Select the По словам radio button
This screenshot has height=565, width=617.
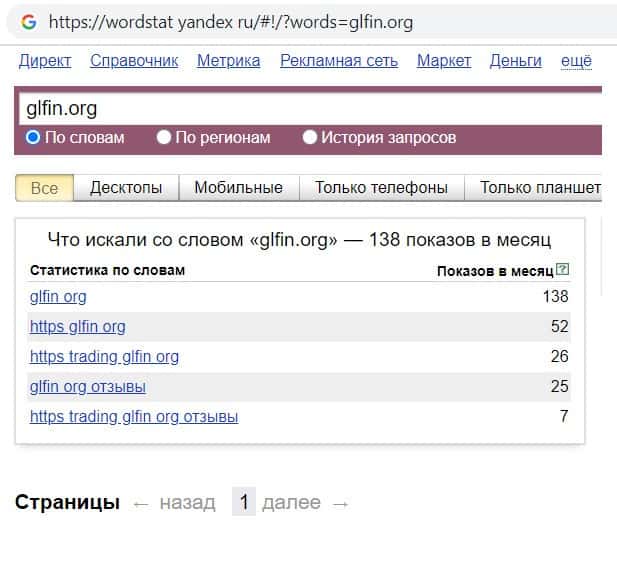coord(33,137)
